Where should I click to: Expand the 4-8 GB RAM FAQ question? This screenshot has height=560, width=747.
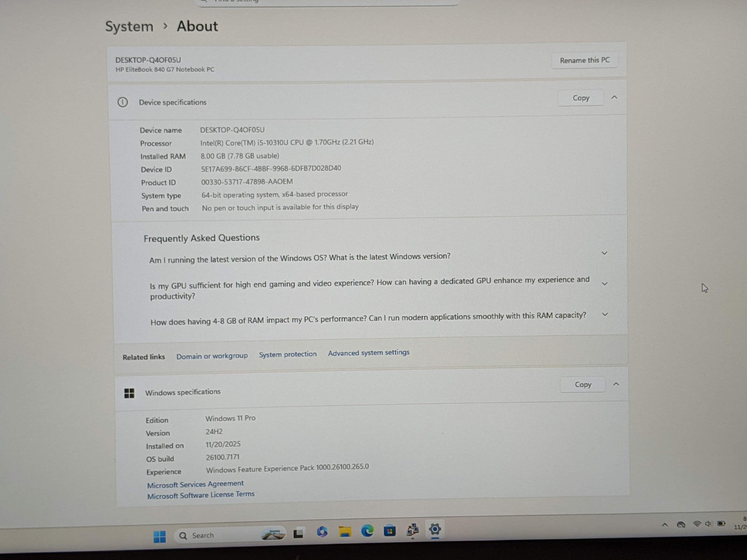coord(605,315)
